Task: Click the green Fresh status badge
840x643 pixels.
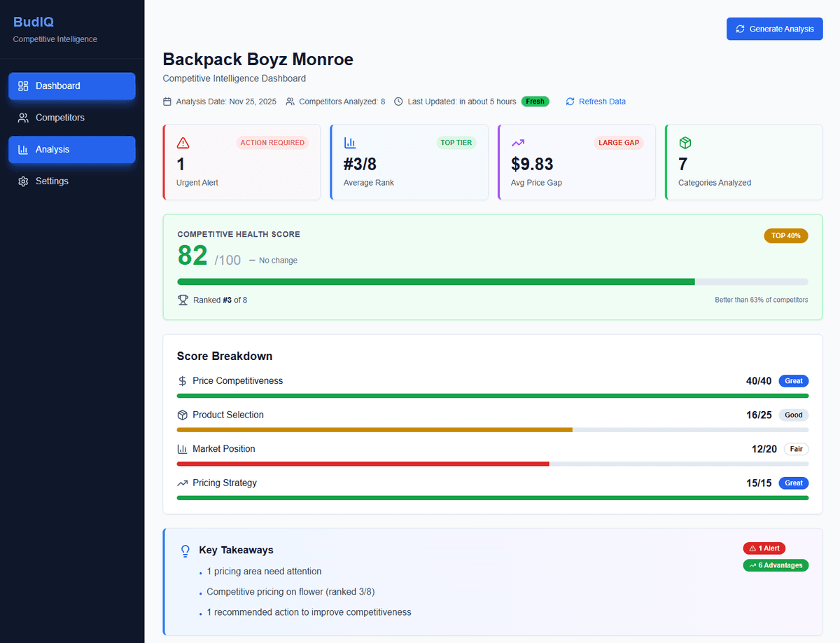Action: (535, 101)
